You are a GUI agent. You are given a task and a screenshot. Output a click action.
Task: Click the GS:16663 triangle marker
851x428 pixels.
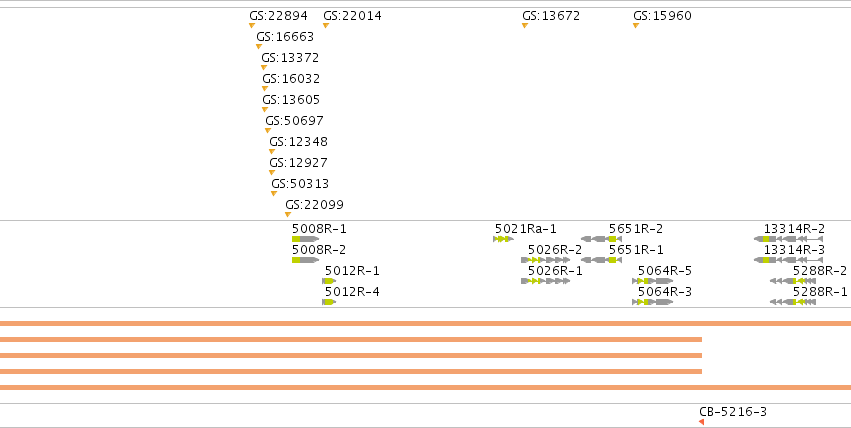click(259, 47)
